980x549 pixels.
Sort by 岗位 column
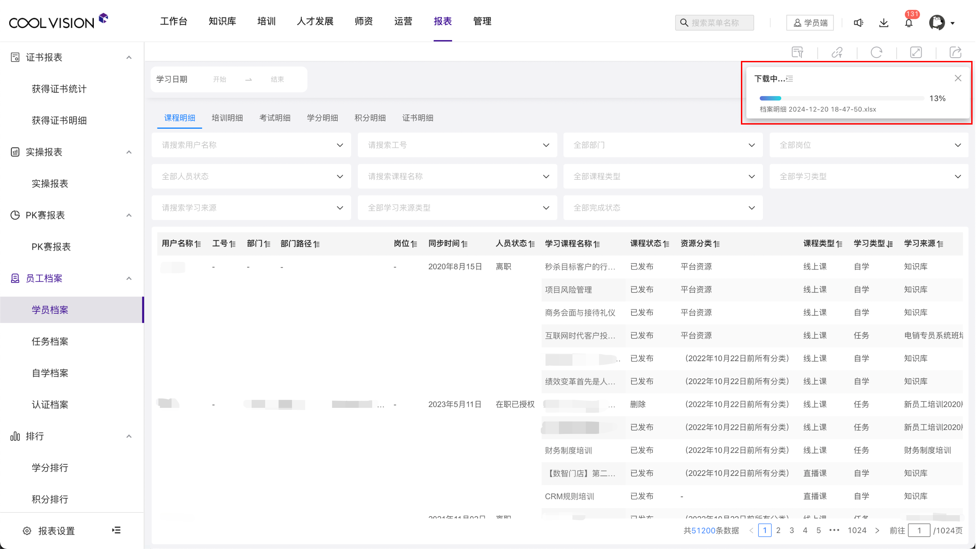414,244
